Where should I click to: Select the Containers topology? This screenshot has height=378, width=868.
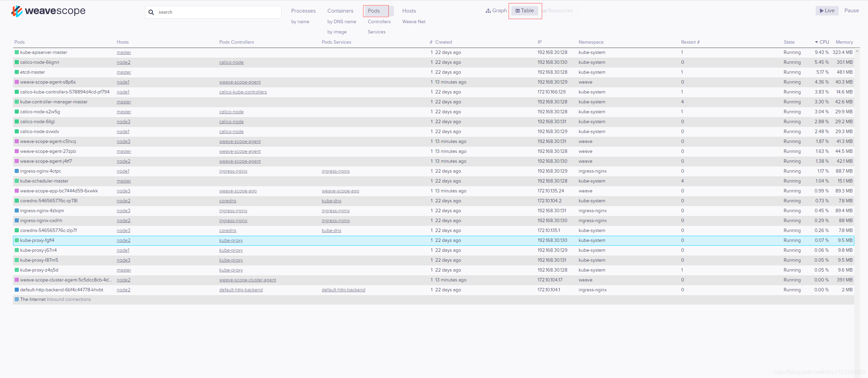(340, 11)
